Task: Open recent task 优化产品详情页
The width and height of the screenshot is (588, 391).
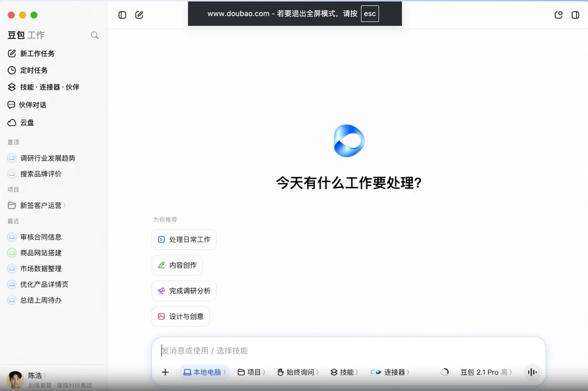Action: pos(38,284)
